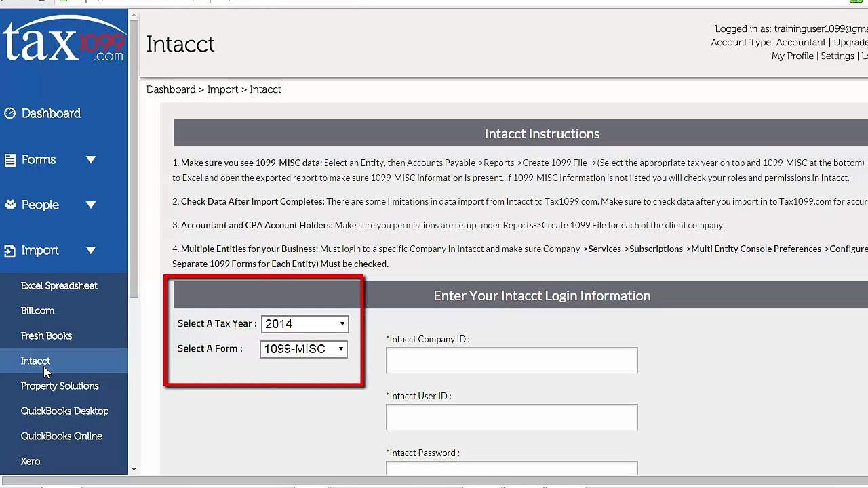868x488 pixels.
Task: Click the 'Select A Tax Year :' label
Action: (217, 324)
